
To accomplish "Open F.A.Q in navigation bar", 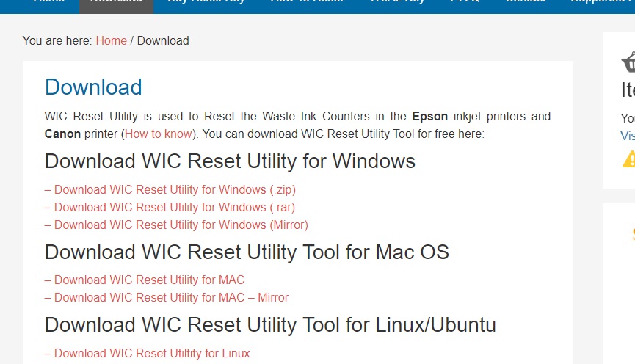I will point(465,3).
